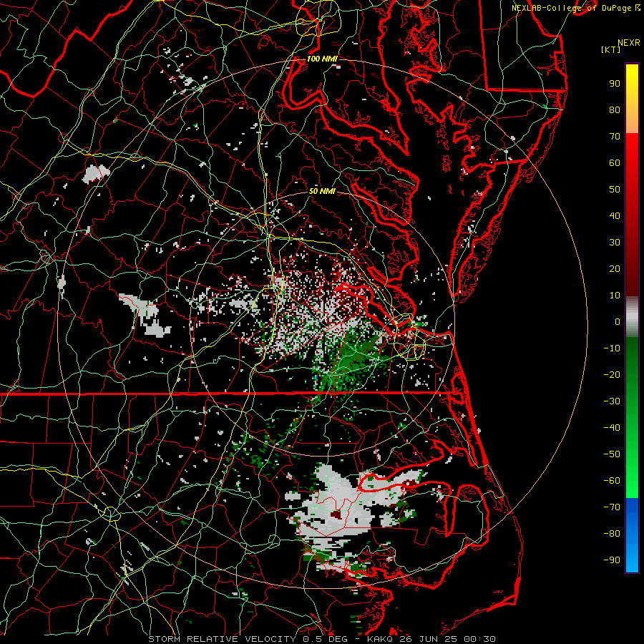Click the STORM RELATIVE VELOCITY caption text
This screenshot has height=644, width=644.
(222, 639)
